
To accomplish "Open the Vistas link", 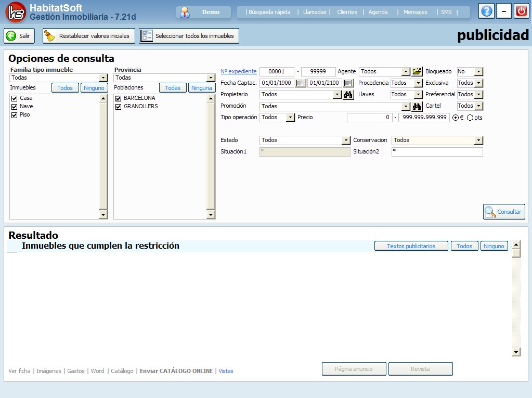I will (x=226, y=371).
